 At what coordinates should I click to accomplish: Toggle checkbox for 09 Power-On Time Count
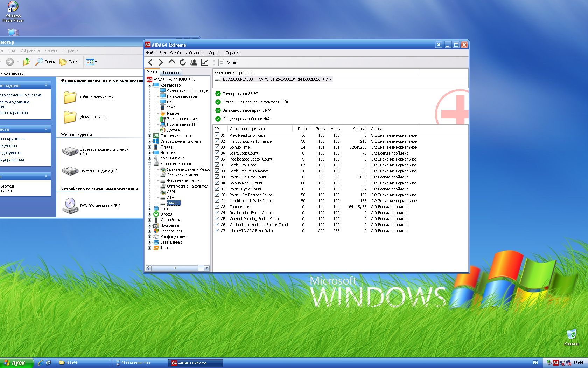[x=217, y=177]
